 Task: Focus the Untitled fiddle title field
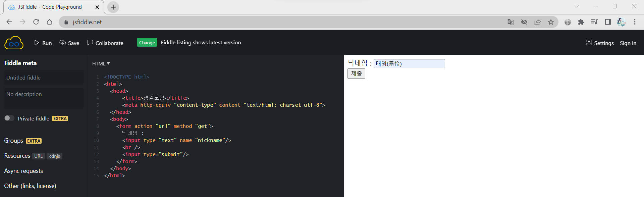pos(44,78)
